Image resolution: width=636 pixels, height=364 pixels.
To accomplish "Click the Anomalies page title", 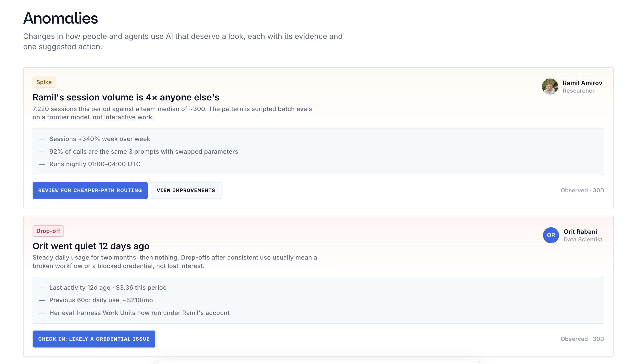I will click(x=61, y=18).
